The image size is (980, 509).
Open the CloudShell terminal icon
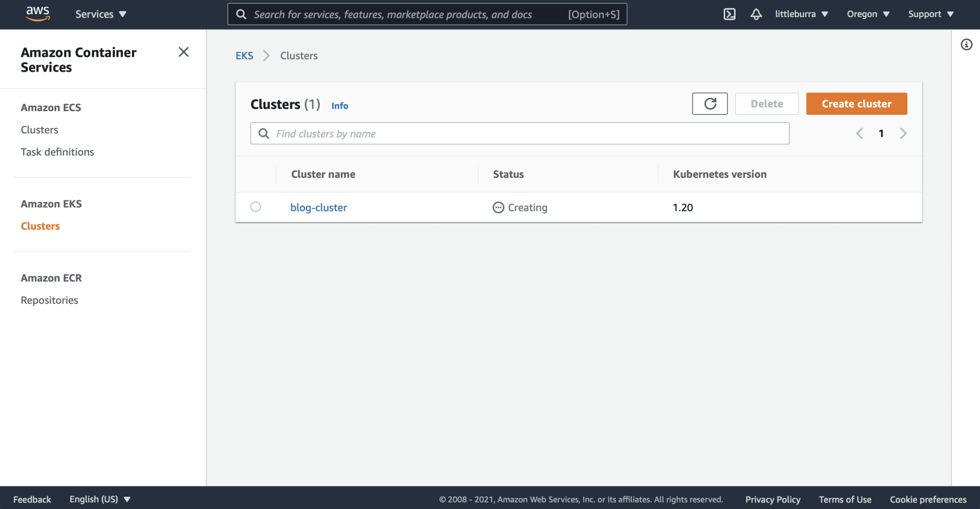tap(729, 14)
